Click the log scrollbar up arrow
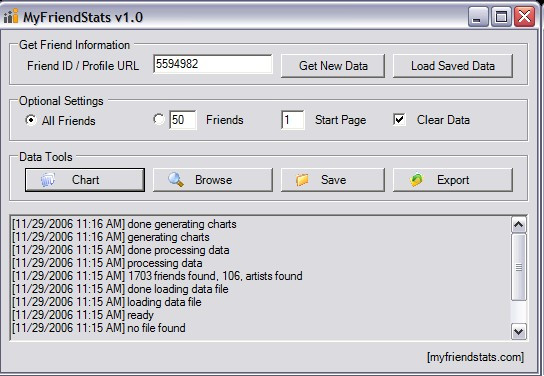 (519, 225)
